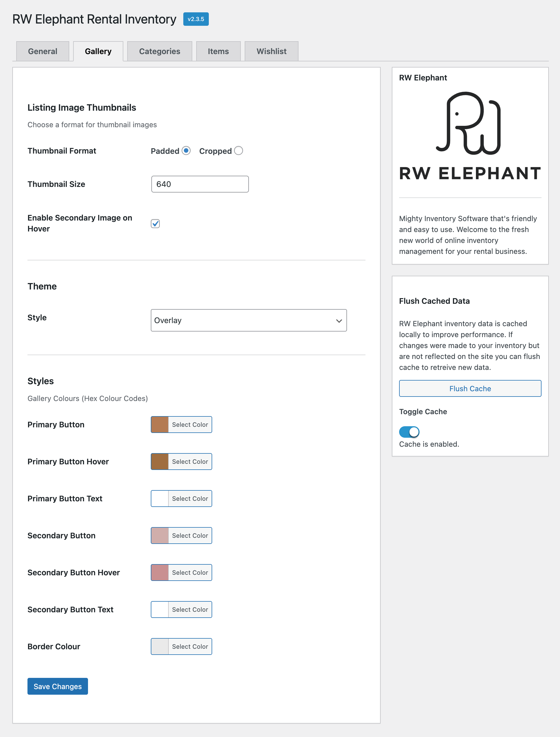Select the Padded thumbnail format radio
This screenshot has width=560, height=737.
186,150
